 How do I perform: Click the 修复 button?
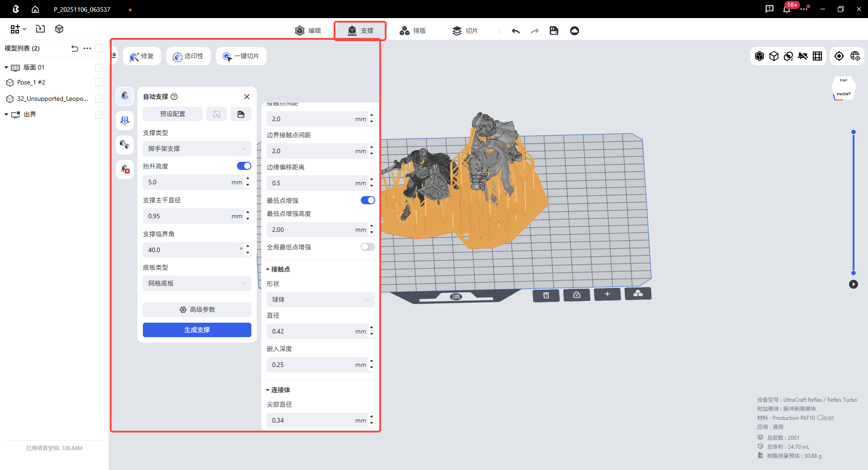coord(142,56)
